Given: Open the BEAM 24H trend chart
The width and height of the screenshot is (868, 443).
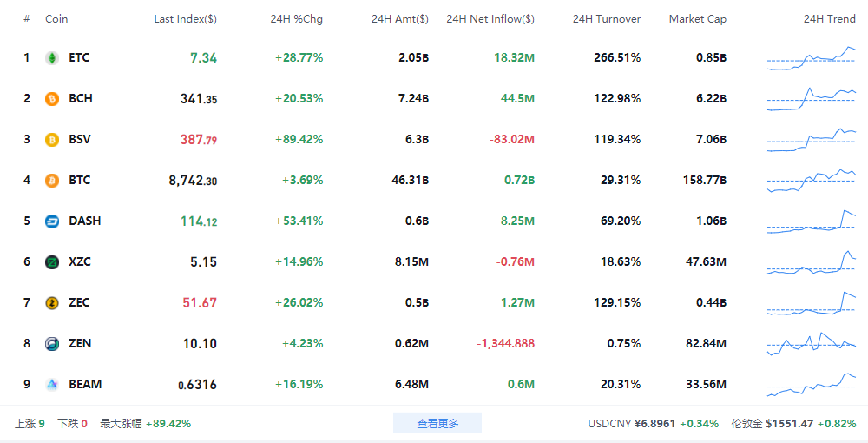Looking at the screenshot, I should pyautogui.click(x=811, y=385).
